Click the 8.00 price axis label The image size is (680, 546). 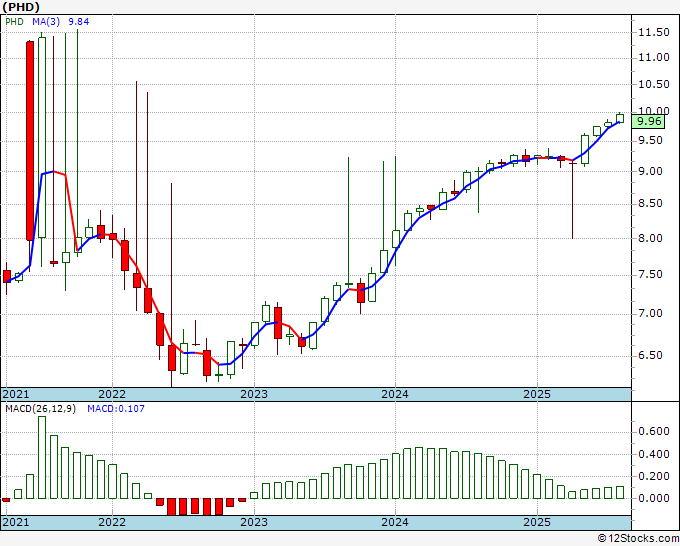coord(650,238)
